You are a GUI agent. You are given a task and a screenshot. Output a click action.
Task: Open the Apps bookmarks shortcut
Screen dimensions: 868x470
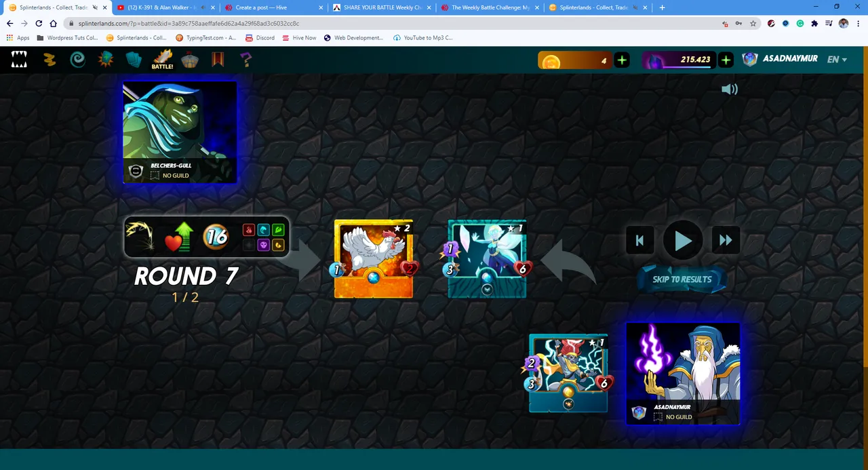coord(18,38)
